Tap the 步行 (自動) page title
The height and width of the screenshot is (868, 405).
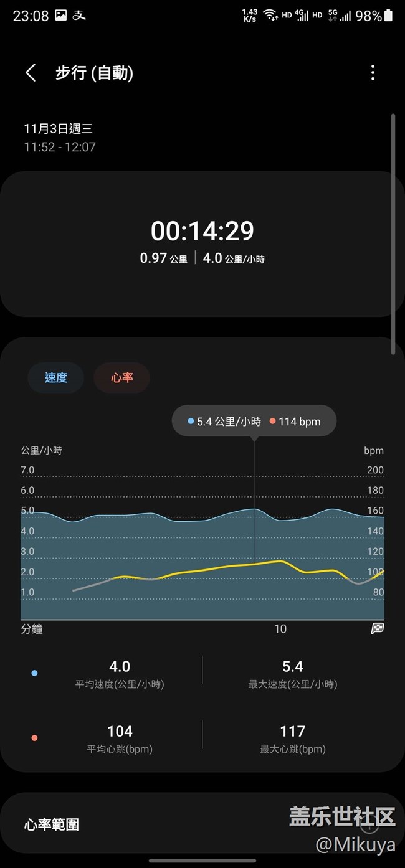(94, 73)
